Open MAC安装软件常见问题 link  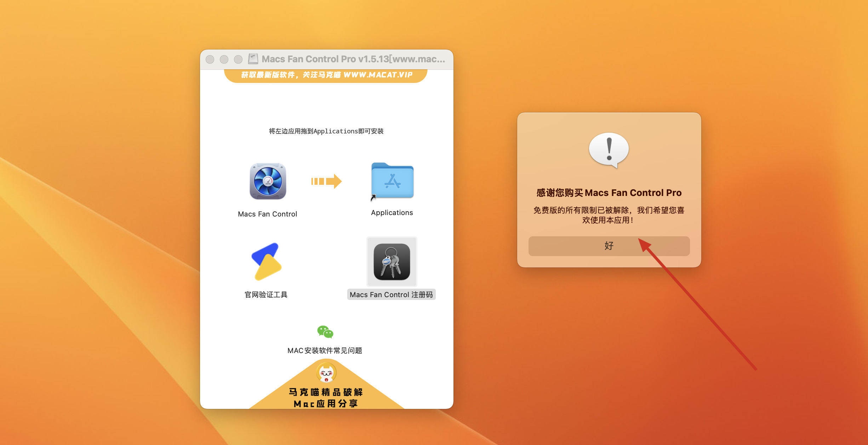click(x=325, y=351)
